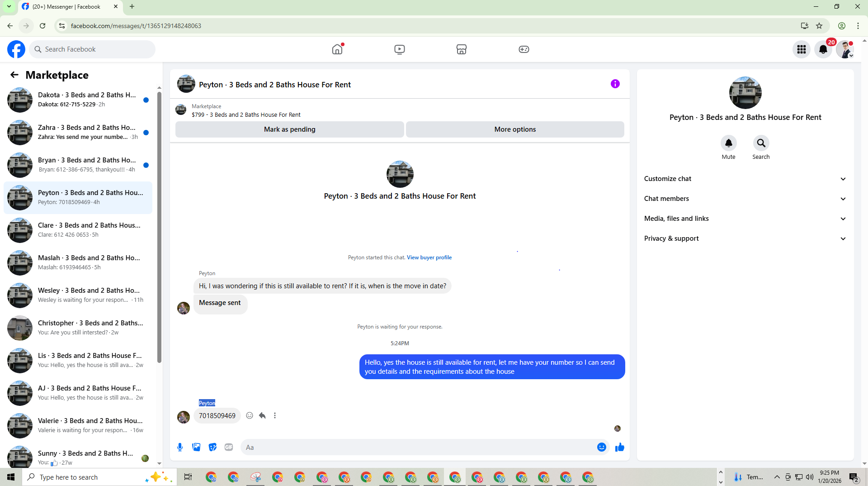Send a thumbs-up like
Image resolution: width=868 pixels, height=486 pixels.
(x=620, y=447)
